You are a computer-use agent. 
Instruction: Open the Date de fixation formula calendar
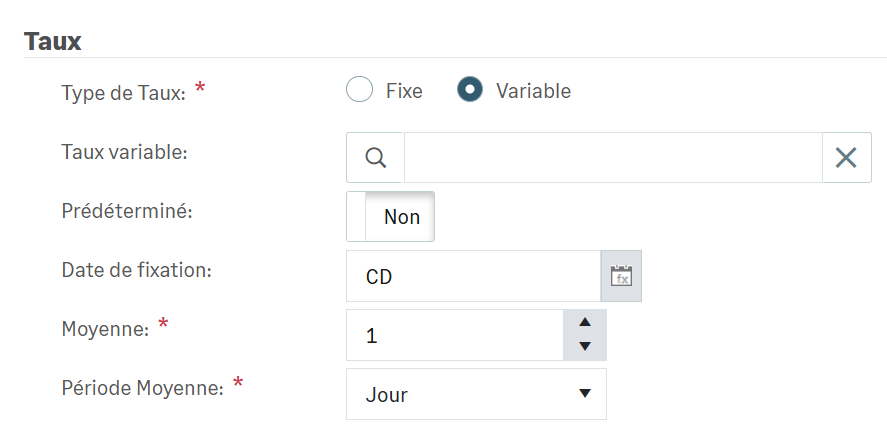621,277
